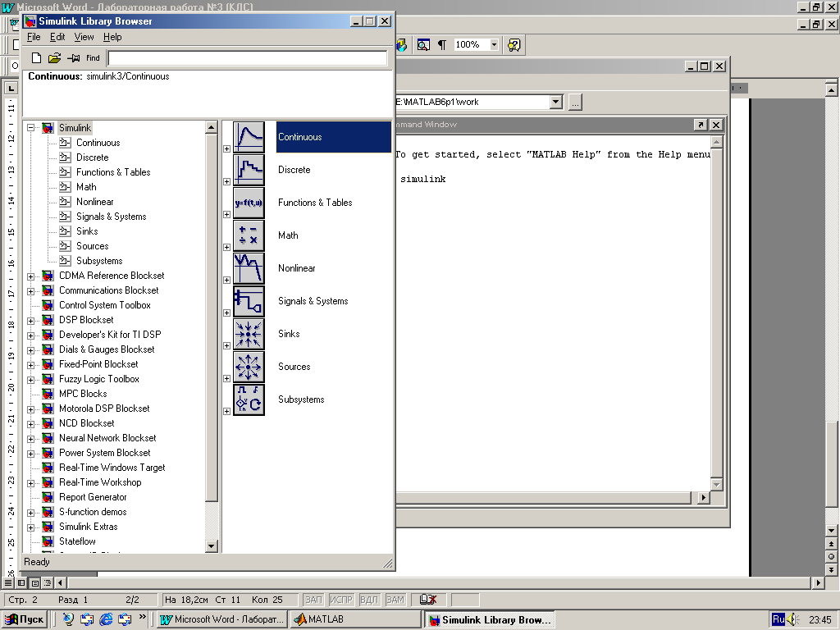Open the Word zoom 100% dropdown
Screen dimensions: 840x630
[x=494, y=44]
